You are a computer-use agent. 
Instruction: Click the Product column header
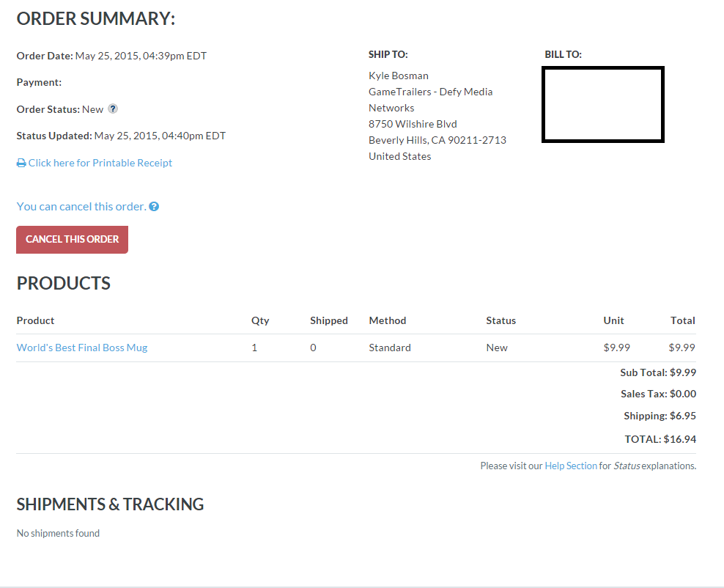click(36, 320)
